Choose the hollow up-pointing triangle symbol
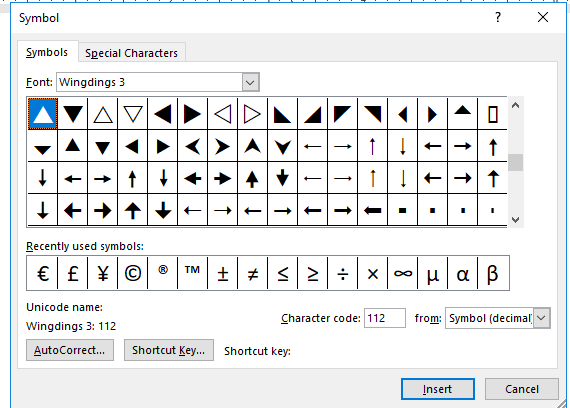The width and height of the screenshot is (570, 408). pyautogui.click(x=103, y=114)
